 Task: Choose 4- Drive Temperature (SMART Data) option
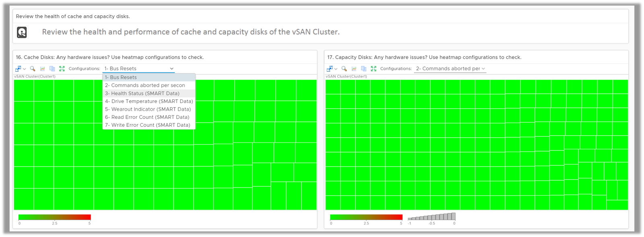point(149,101)
